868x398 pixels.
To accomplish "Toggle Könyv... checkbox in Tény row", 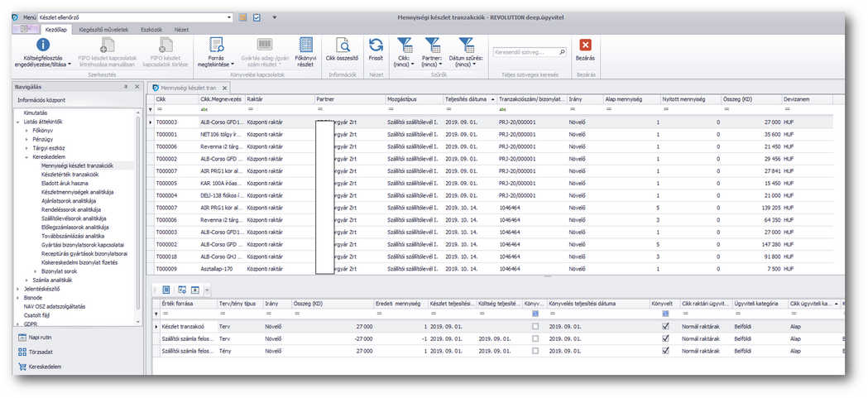I will 535,350.
